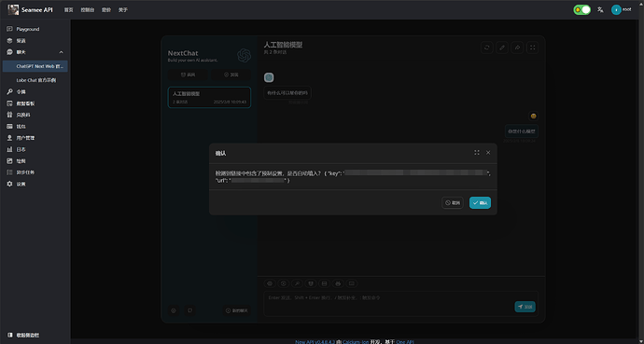Collapse the 聊天 sidebar group chevron
This screenshot has width=644, height=344.
click(x=62, y=52)
